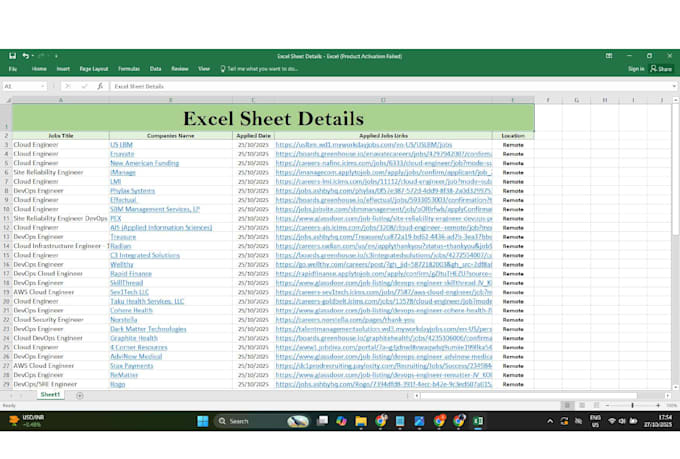
Task: Open the Review ribbon tab
Action: (x=180, y=69)
